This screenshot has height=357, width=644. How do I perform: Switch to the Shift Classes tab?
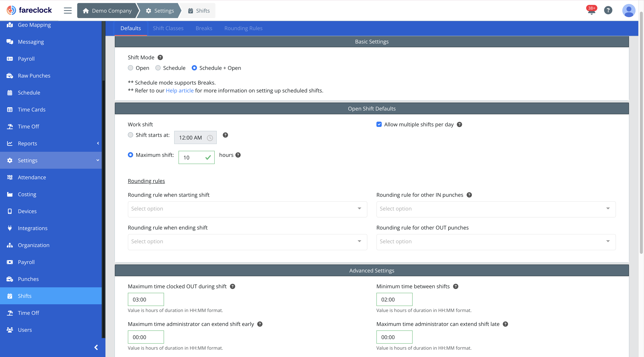[x=168, y=28]
